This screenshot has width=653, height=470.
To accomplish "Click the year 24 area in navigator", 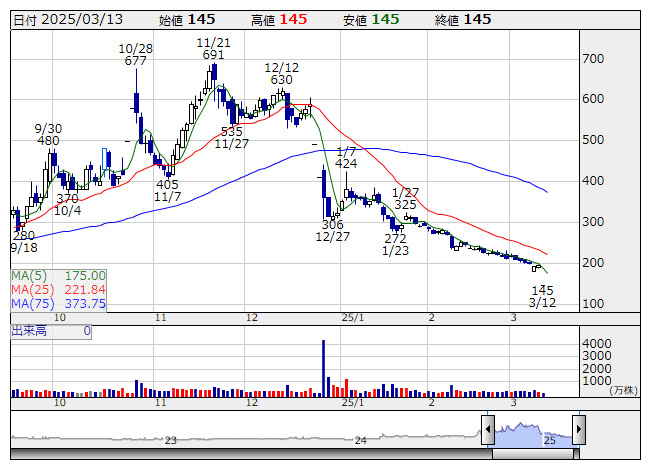I will point(361,439).
